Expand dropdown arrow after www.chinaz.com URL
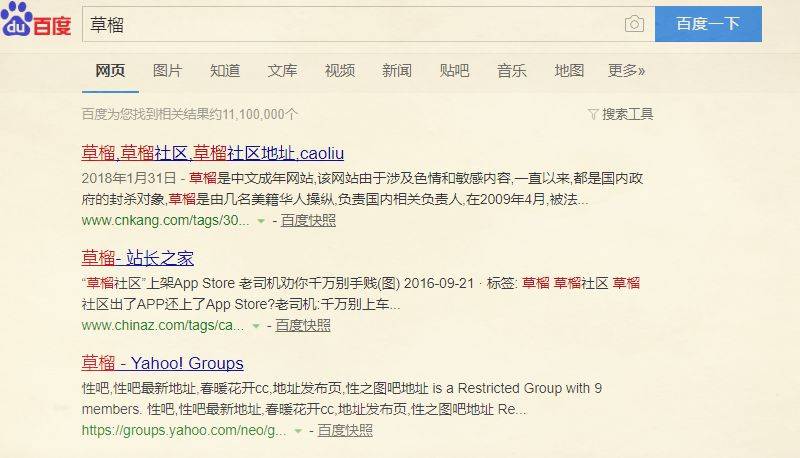800x458 pixels. pyautogui.click(x=256, y=326)
